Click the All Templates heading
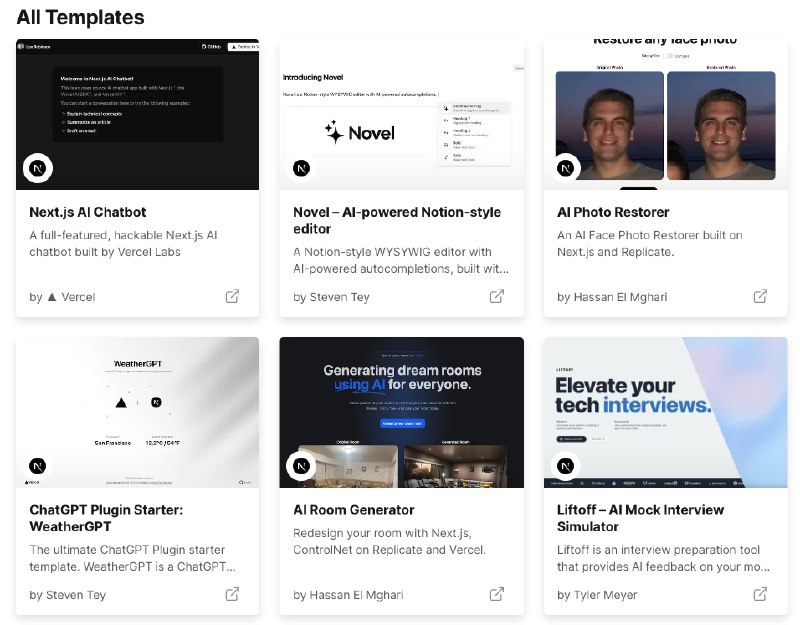Image resolution: width=800 pixels, height=625 pixels. [81, 17]
